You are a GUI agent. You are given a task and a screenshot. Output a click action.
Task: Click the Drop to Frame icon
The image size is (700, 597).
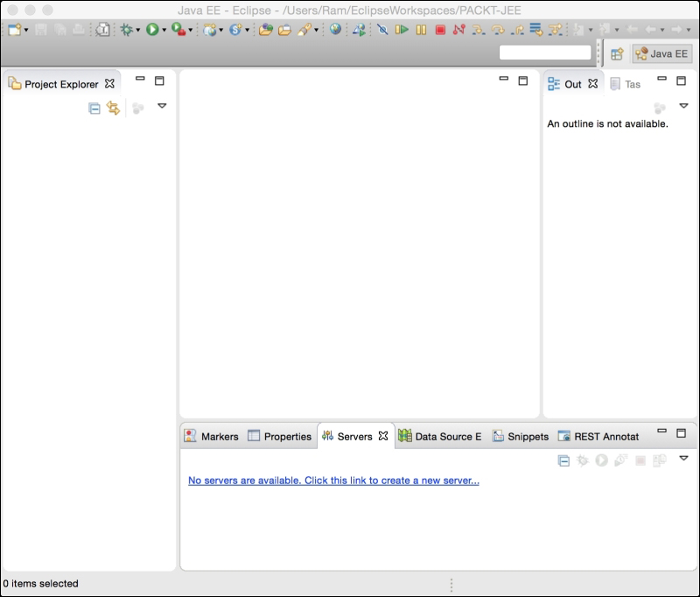point(536,30)
